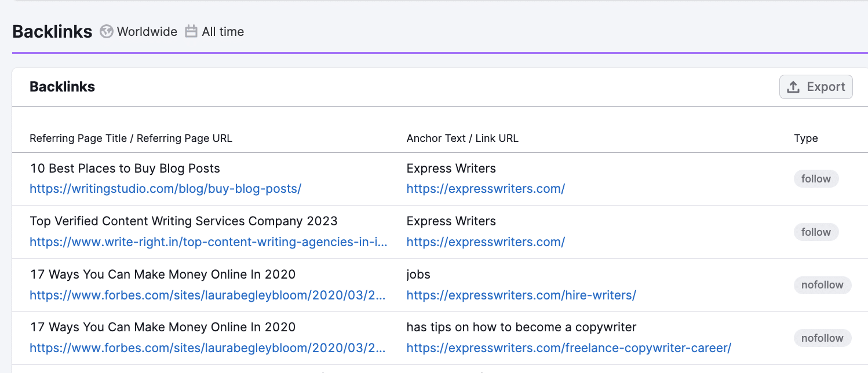Open the expresswriters.com hire-writers link
This screenshot has width=868, height=373.
point(521,295)
